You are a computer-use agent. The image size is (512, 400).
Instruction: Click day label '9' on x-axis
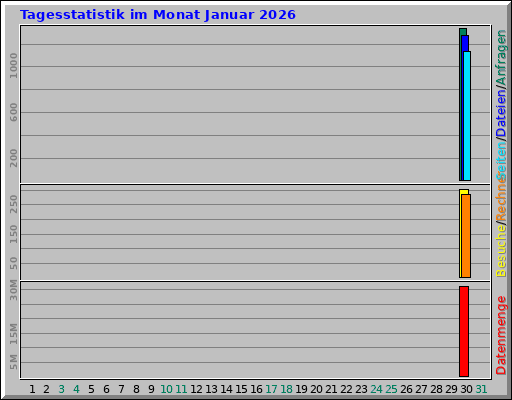tap(151, 389)
